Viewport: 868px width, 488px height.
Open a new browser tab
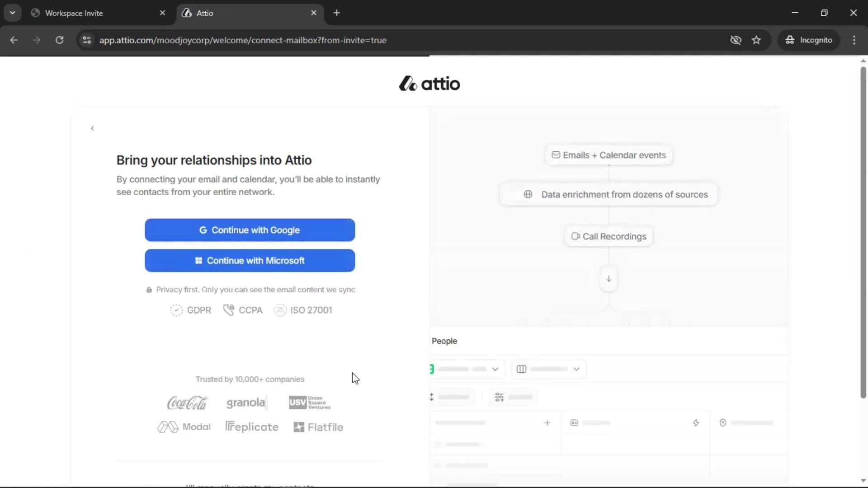click(336, 13)
